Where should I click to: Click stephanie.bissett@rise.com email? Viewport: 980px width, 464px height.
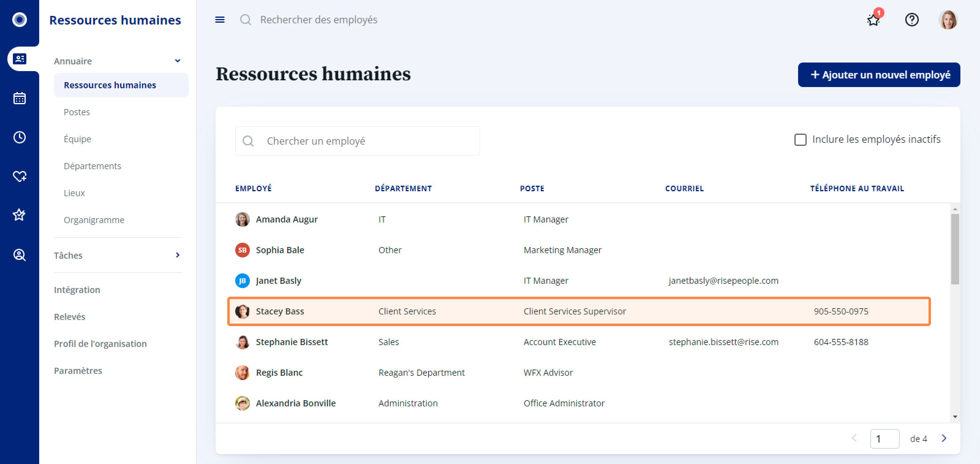tap(723, 342)
